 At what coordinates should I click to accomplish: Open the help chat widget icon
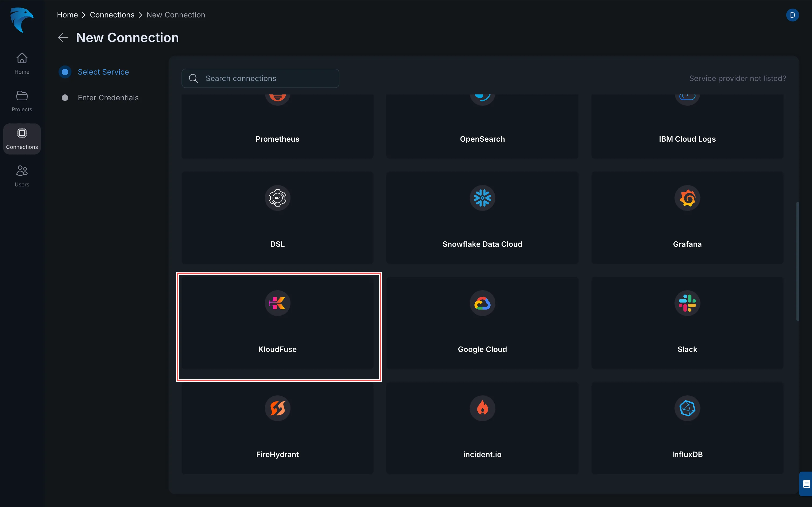pos(806,483)
